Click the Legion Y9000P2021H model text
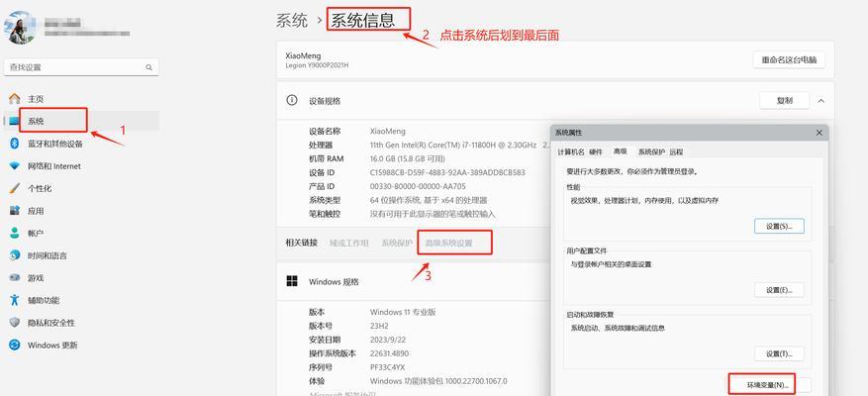The image size is (868, 396). tap(317, 65)
